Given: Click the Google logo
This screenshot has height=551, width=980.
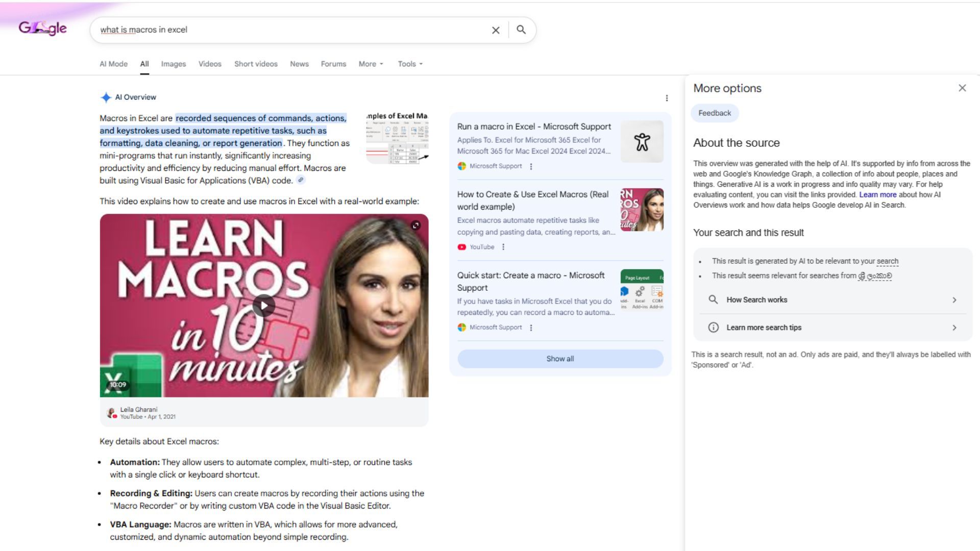Looking at the screenshot, I should coord(42,29).
